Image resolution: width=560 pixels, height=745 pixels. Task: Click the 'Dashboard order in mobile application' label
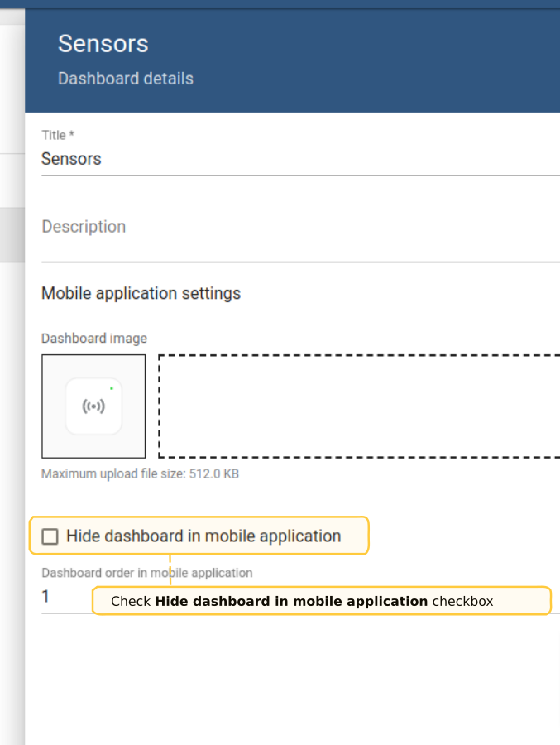(x=147, y=573)
